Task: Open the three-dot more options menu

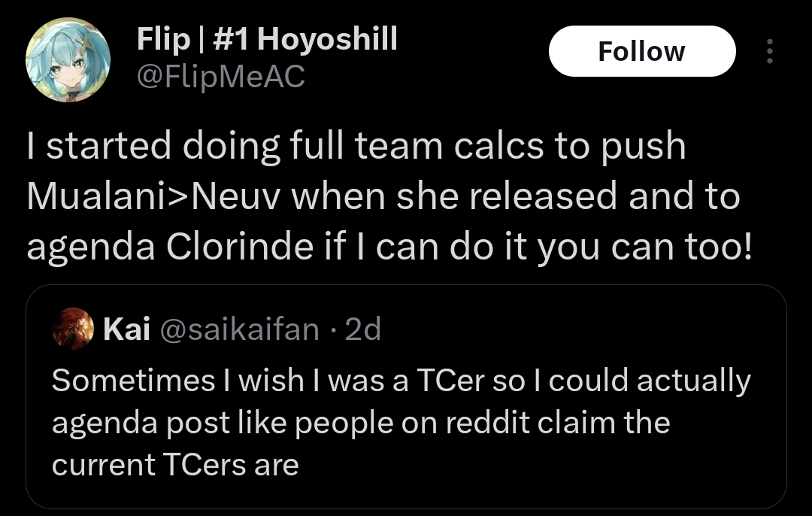Action: (x=770, y=50)
